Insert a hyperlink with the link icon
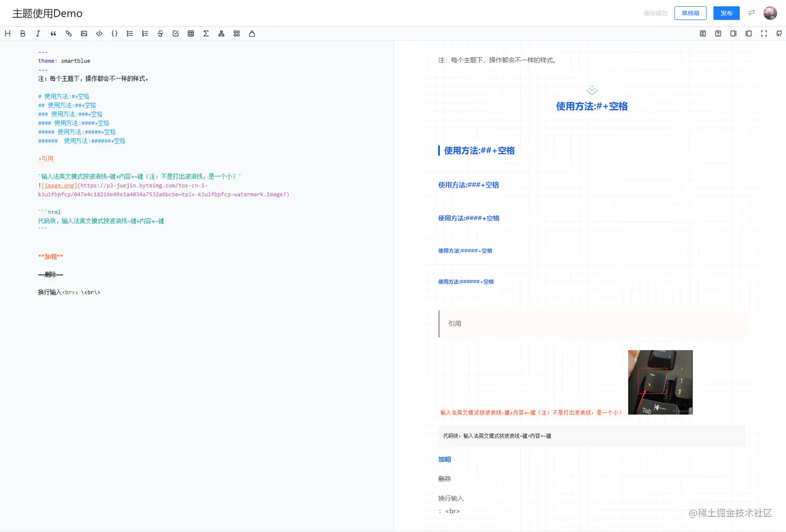Viewport: 786px width, 532px height. tap(69, 33)
